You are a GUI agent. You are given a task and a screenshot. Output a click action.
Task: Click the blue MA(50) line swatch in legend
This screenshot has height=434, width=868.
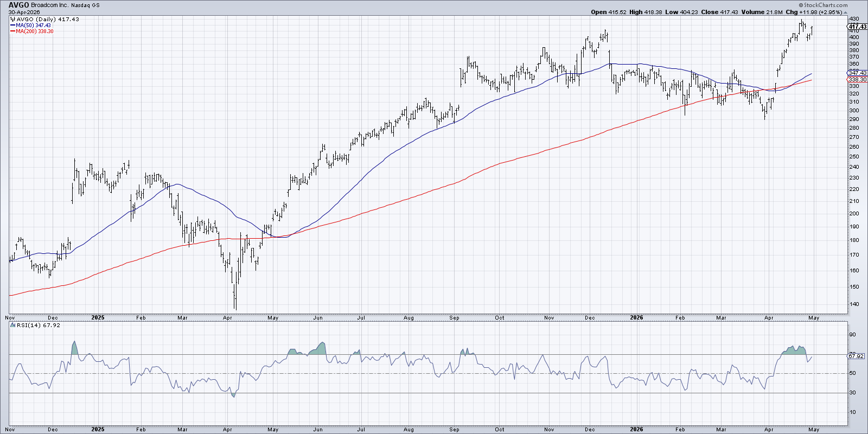click(x=12, y=25)
